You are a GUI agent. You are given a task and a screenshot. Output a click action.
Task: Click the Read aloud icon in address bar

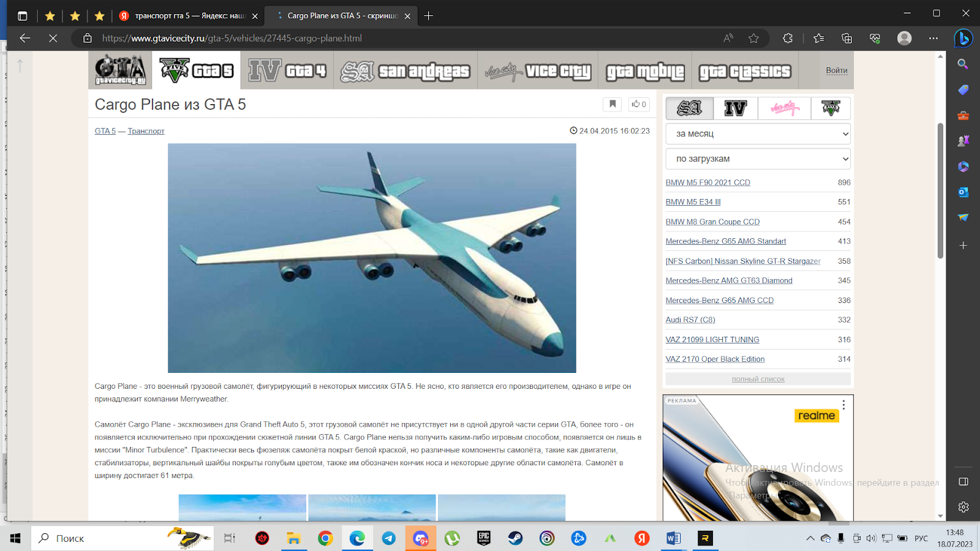click(x=728, y=38)
